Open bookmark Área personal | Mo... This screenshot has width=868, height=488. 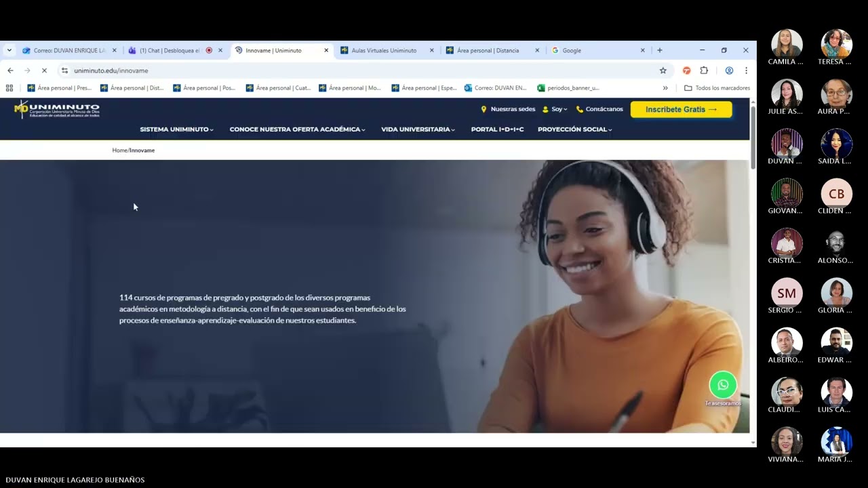[x=351, y=88]
